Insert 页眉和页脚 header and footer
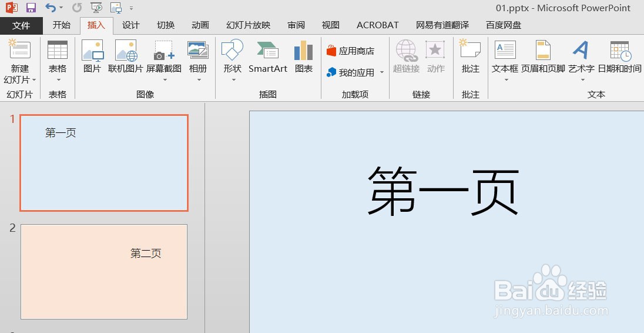 click(x=544, y=56)
